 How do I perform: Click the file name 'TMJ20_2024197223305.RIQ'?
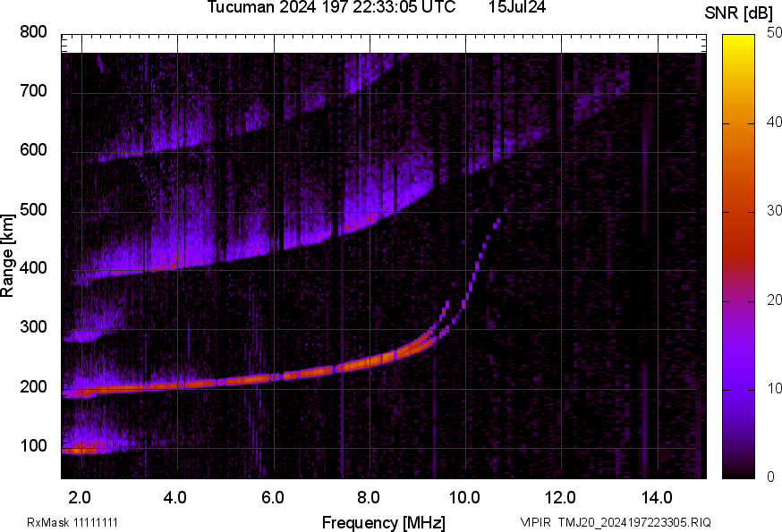point(634,522)
